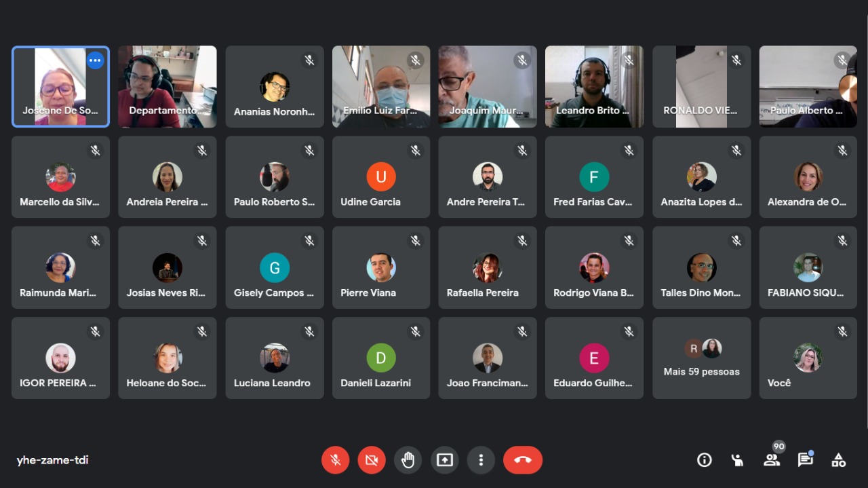The width and height of the screenshot is (868, 488).
Task: Open options dots on Joseane De So... tile
Action: pos(95,60)
